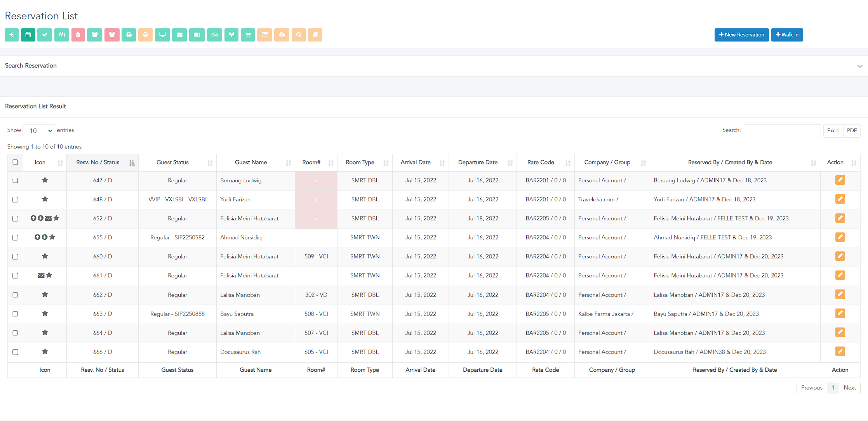The width and height of the screenshot is (868, 421).
Task: Focus the table Search input field
Action: tap(782, 131)
